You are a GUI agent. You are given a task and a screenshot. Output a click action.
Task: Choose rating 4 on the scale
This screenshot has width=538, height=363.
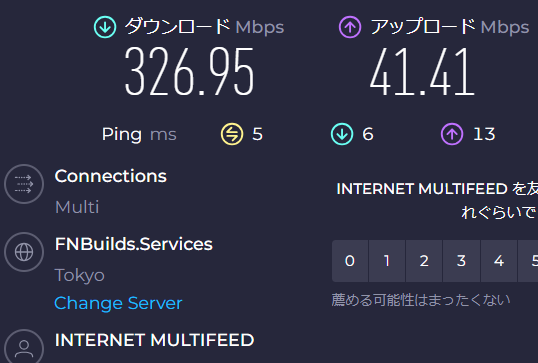point(499,261)
